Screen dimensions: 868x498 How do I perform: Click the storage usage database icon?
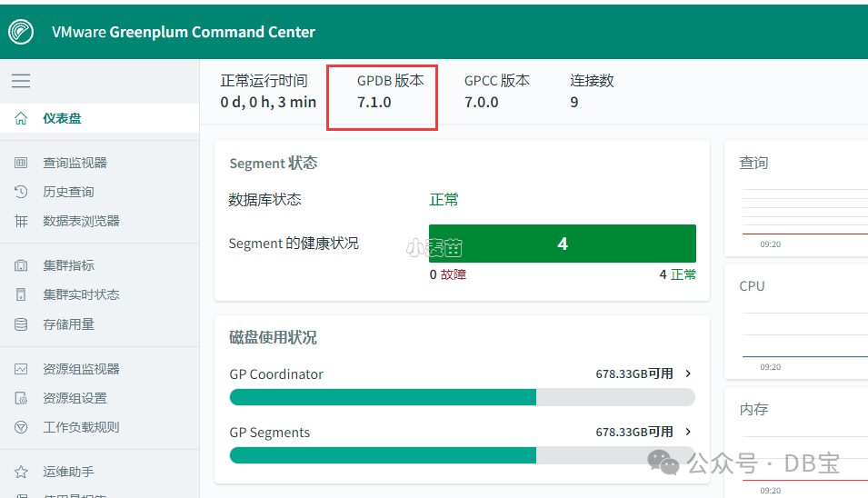point(21,324)
